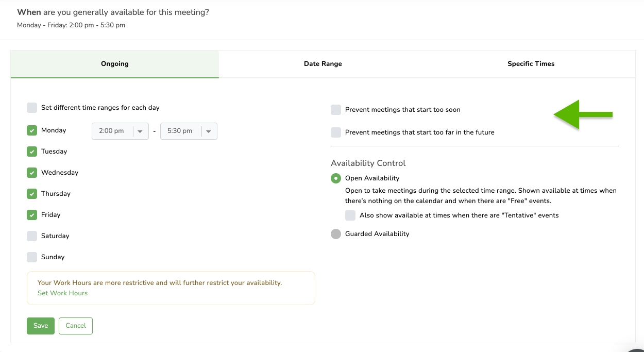Image resolution: width=644 pixels, height=352 pixels.
Task: Uncheck the Thursday checkbox
Action: point(32,194)
